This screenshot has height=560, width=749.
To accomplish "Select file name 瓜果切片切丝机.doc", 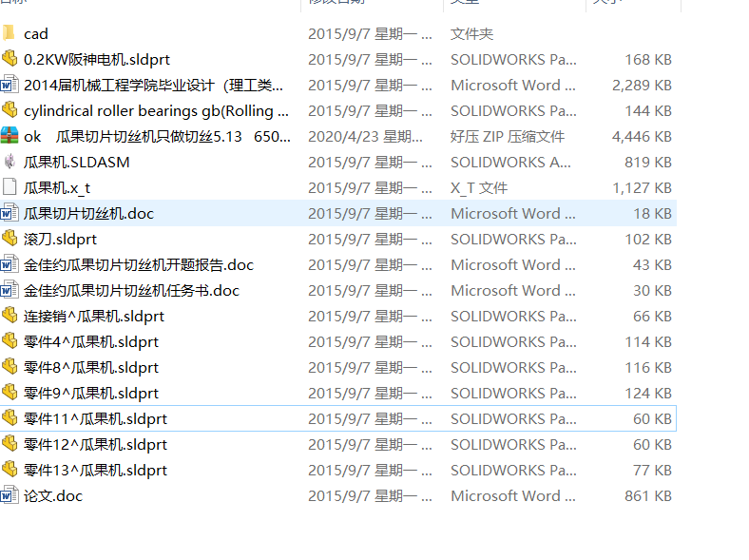I will (x=88, y=214).
